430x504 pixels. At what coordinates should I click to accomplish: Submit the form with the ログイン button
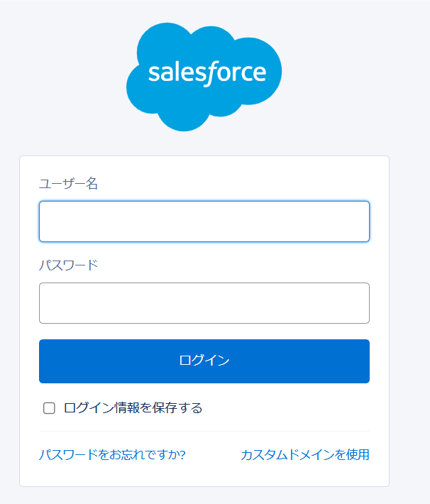tap(204, 361)
